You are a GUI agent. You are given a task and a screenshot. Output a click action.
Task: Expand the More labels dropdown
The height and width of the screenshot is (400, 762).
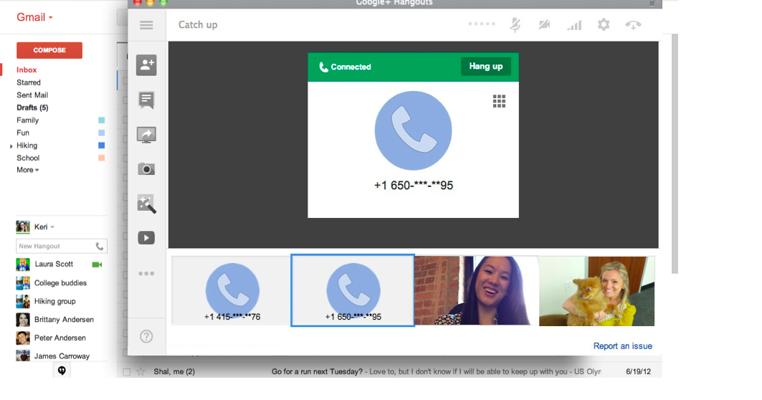[x=28, y=170]
